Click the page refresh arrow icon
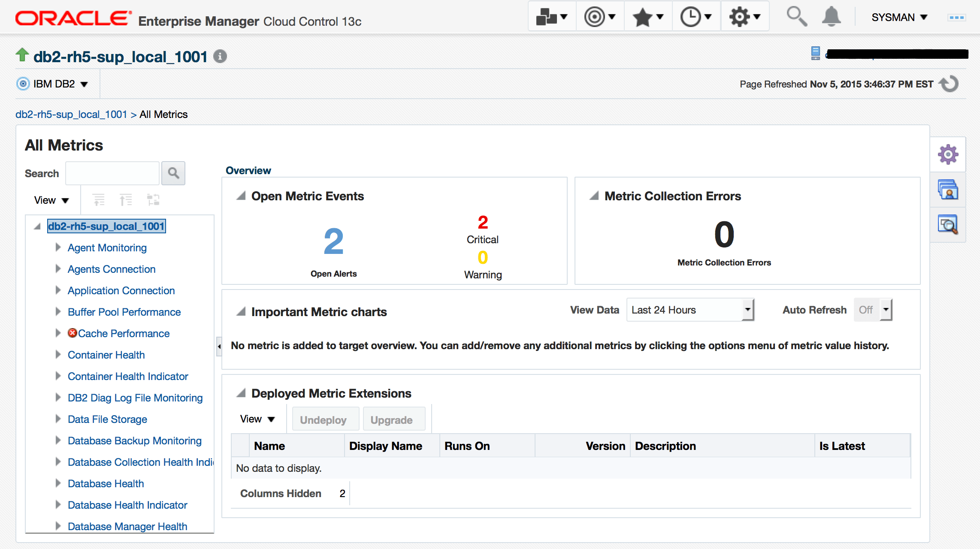The width and height of the screenshot is (980, 549). coord(949,84)
